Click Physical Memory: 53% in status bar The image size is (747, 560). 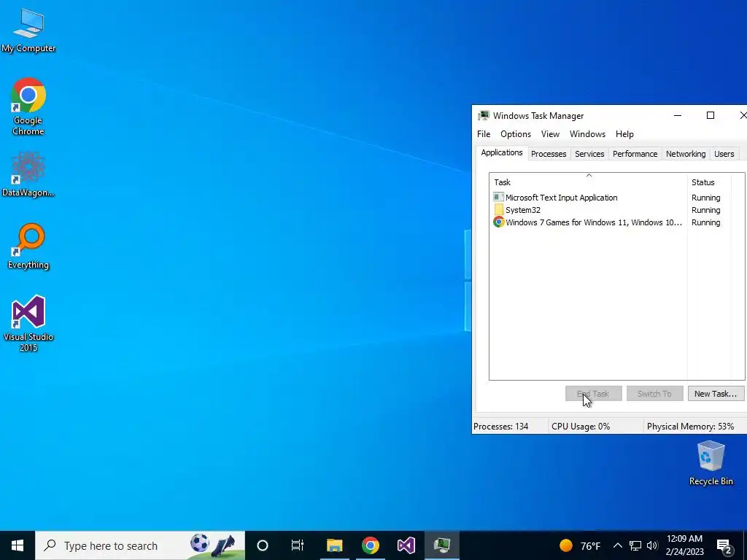coord(690,426)
